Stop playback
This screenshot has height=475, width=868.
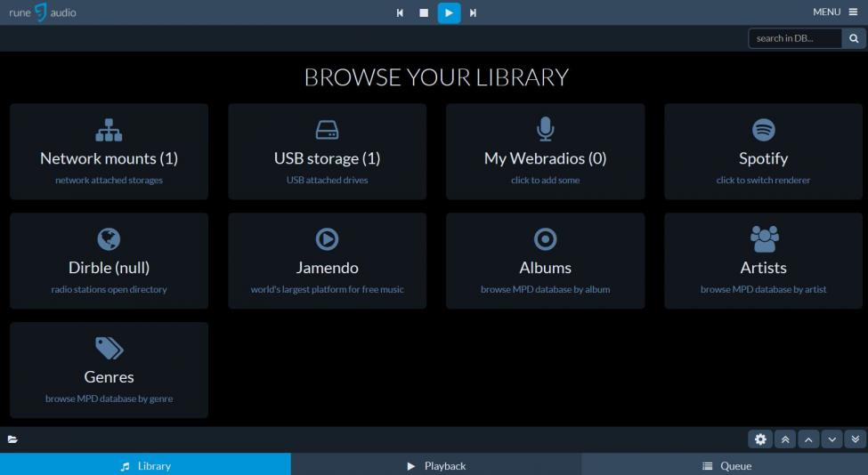(x=424, y=12)
